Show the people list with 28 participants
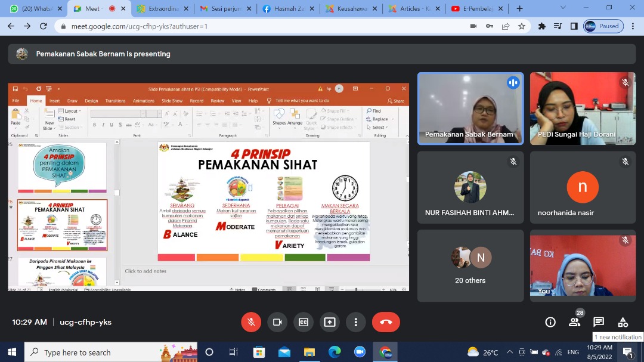The height and width of the screenshot is (362, 644). pyautogui.click(x=574, y=322)
